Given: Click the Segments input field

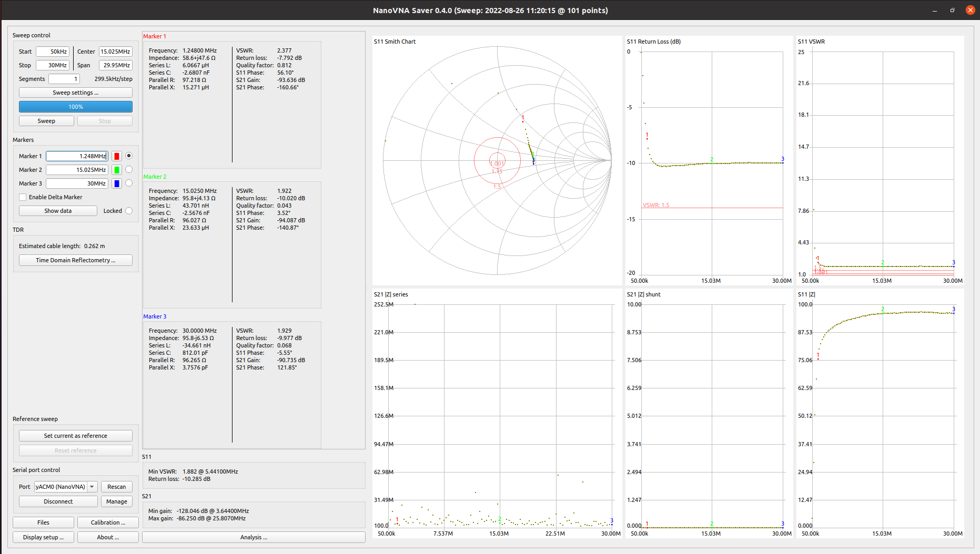Looking at the screenshot, I should click(x=64, y=79).
